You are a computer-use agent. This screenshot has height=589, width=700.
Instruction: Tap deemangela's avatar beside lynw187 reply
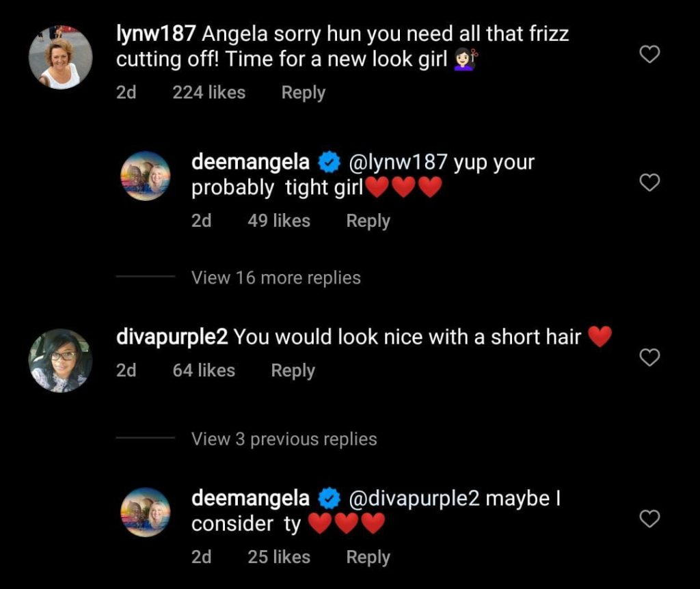click(x=146, y=176)
